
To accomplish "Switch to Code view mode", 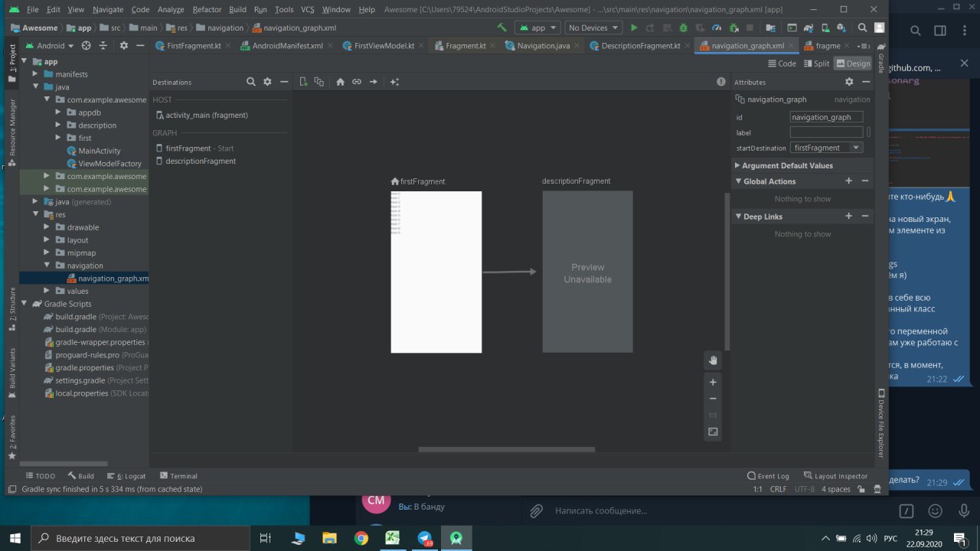I will coord(782,64).
